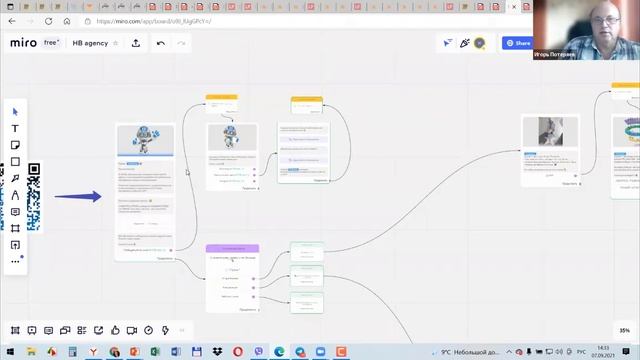The image size is (640, 360).
Task: Show hidden system tray icons chevron
Action: pyautogui.click(x=509, y=351)
